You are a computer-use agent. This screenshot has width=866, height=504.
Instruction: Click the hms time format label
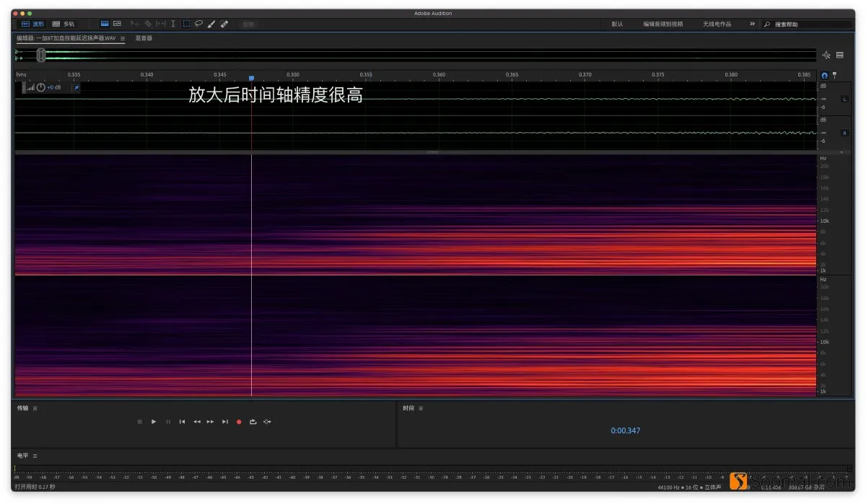click(x=21, y=74)
